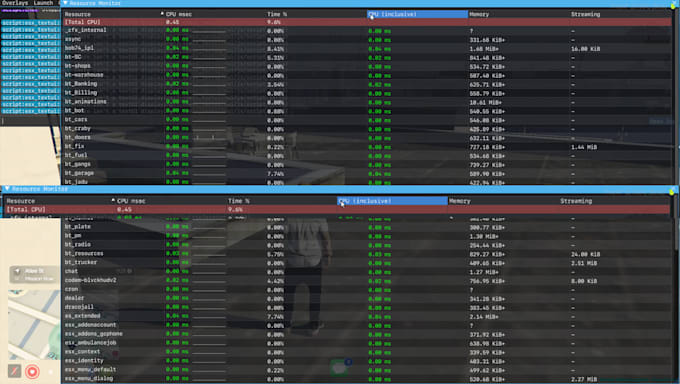Image resolution: width=680 pixels, height=384 pixels.
Task: Select the bt-shops resource row
Action: [x=366, y=66]
